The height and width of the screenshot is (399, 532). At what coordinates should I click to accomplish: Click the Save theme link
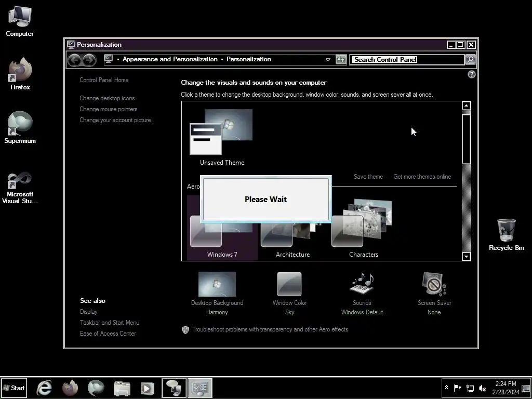point(368,177)
